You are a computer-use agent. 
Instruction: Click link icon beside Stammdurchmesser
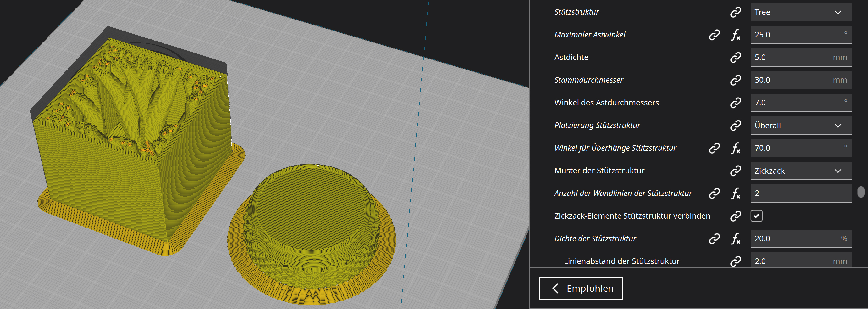pos(735,80)
